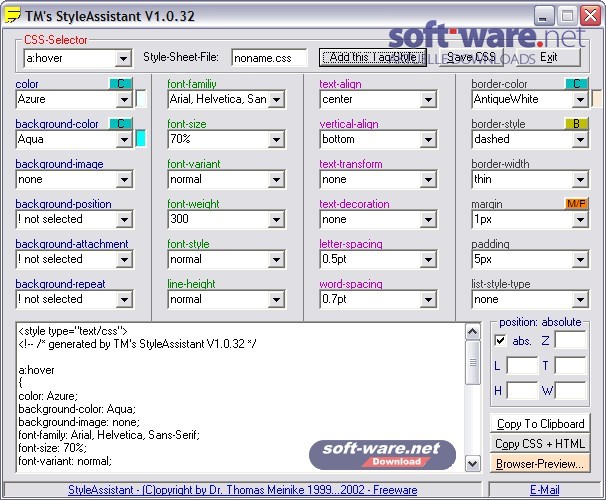Click the E-Mail link

544,490
